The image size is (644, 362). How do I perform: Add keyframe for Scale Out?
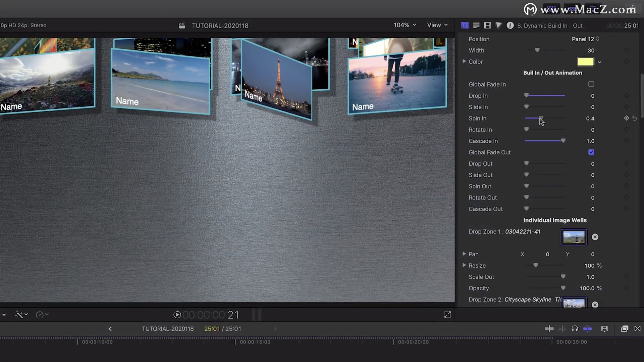pyautogui.click(x=627, y=277)
